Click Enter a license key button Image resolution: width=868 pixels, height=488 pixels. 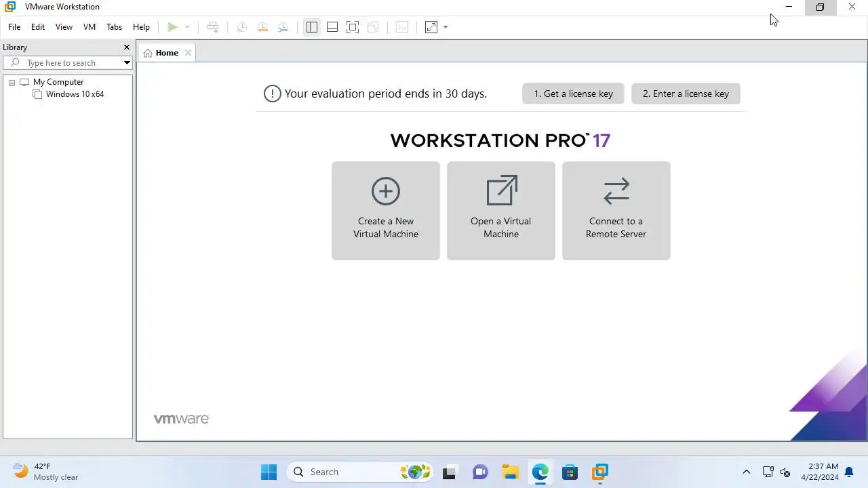point(686,94)
